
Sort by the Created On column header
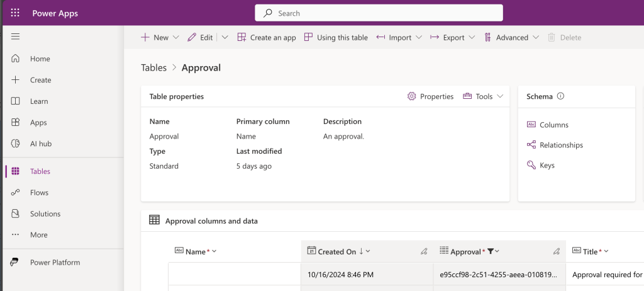pyautogui.click(x=337, y=251)
